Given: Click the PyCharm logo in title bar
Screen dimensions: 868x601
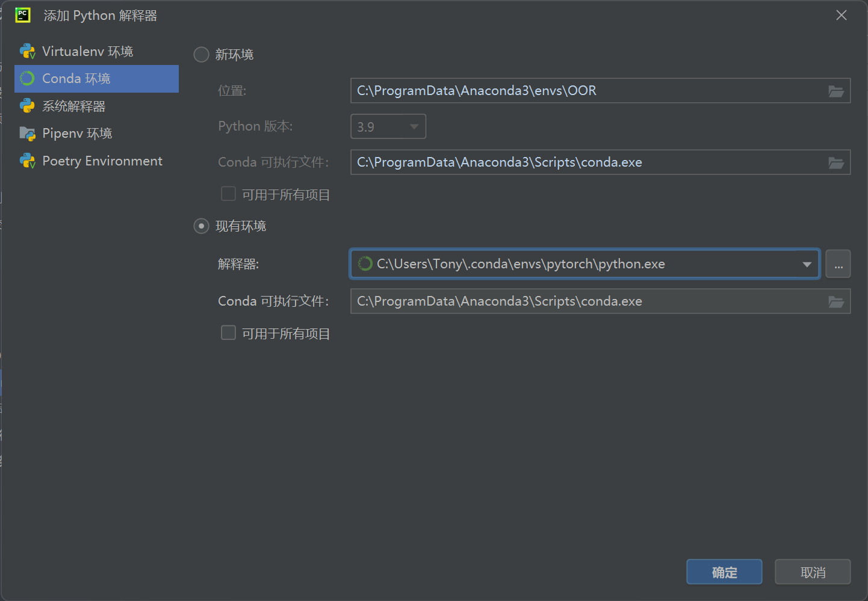Looking at the screenshot, I should [x=23, y=16].
